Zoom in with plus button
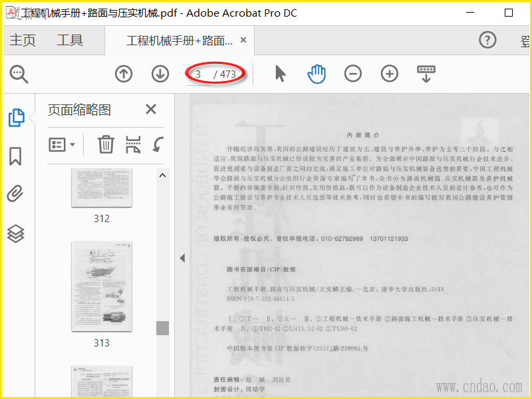This screenshot has height=399, width=532. click(x=390, y=74)
